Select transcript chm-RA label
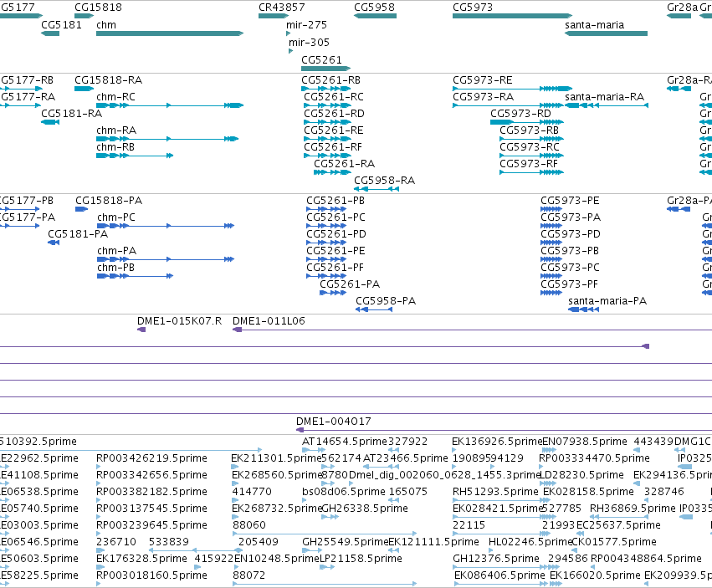This screenshot has height=588, width=712. point(116,130)
